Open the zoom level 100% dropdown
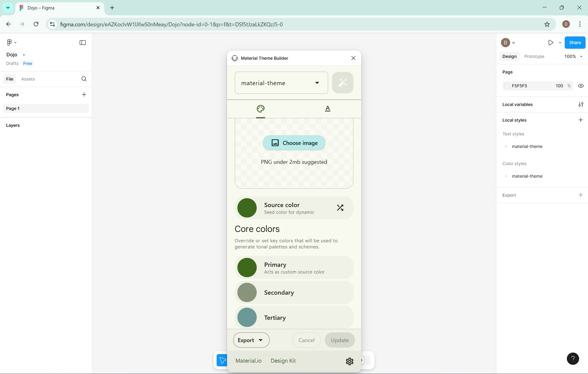 point(573,56)
